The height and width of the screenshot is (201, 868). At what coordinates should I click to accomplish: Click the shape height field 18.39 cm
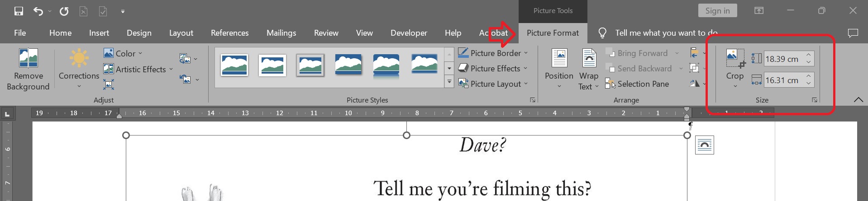tap(783, 59)
